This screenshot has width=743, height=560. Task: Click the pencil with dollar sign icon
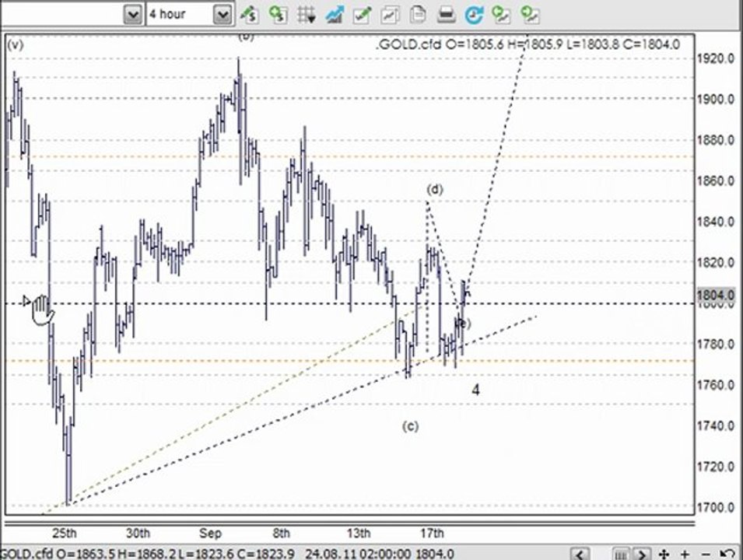tap(248, 14)
